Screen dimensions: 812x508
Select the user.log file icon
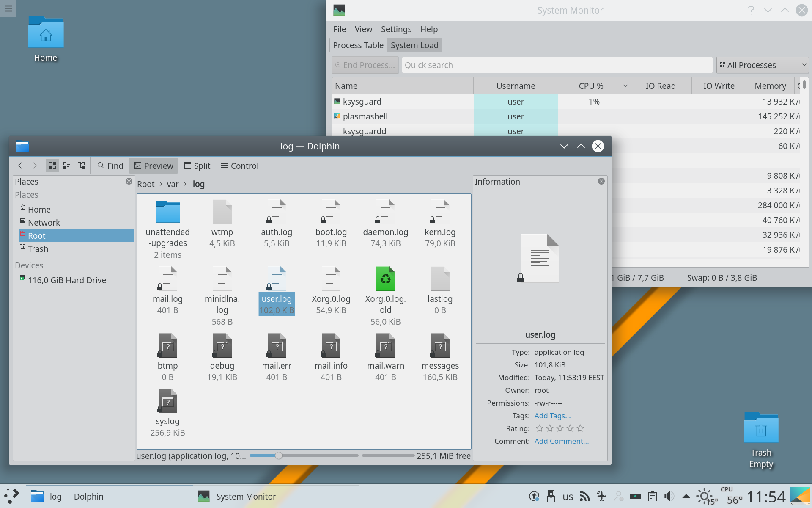[x=277, y=279]
